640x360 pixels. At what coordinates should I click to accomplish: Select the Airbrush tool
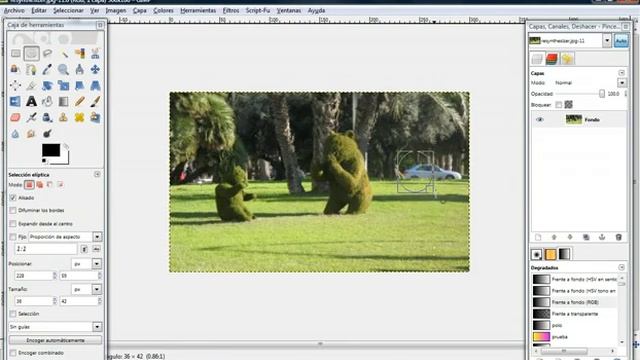pos(31,118)
